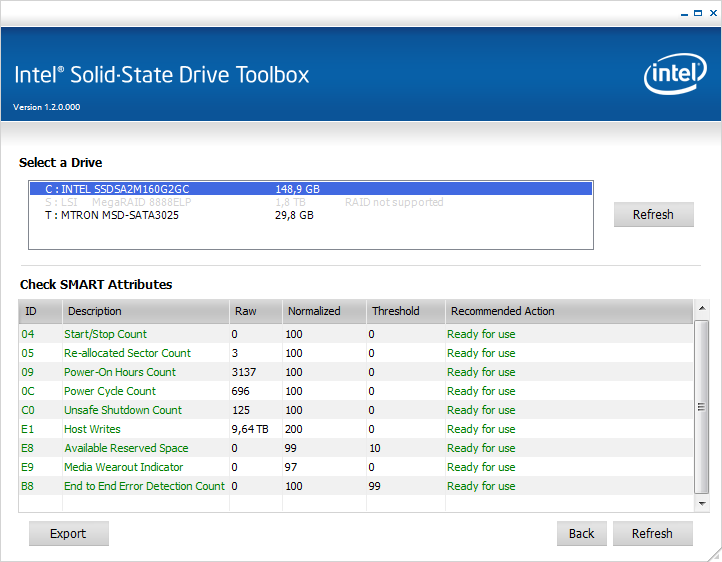Image resolution: width=722 pixels, height=562 pixels.
Task: Click the 29,8 GB drive capacity
Action: 294,215
